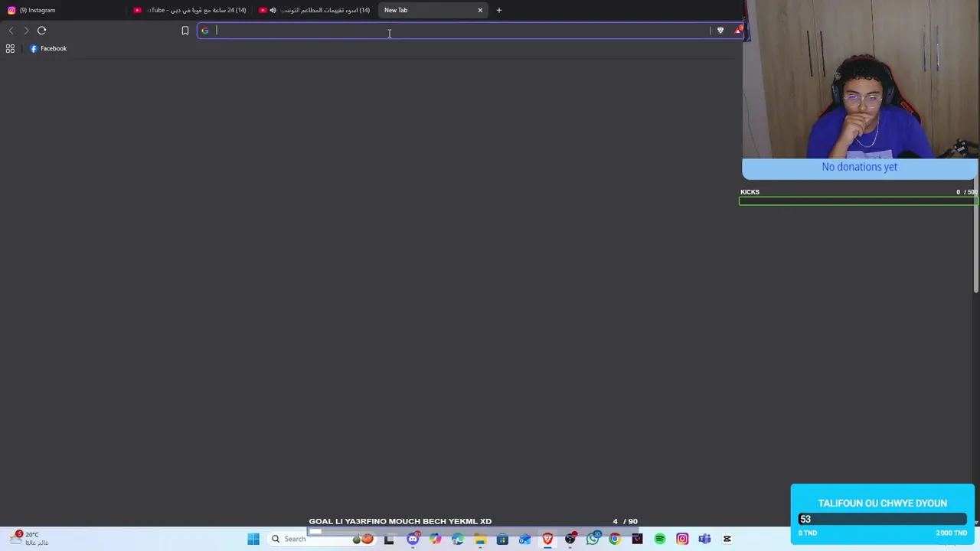Open Brave Rewards triangle icon
The width and height of the screenshot is (980, 551).
point(737,31)
